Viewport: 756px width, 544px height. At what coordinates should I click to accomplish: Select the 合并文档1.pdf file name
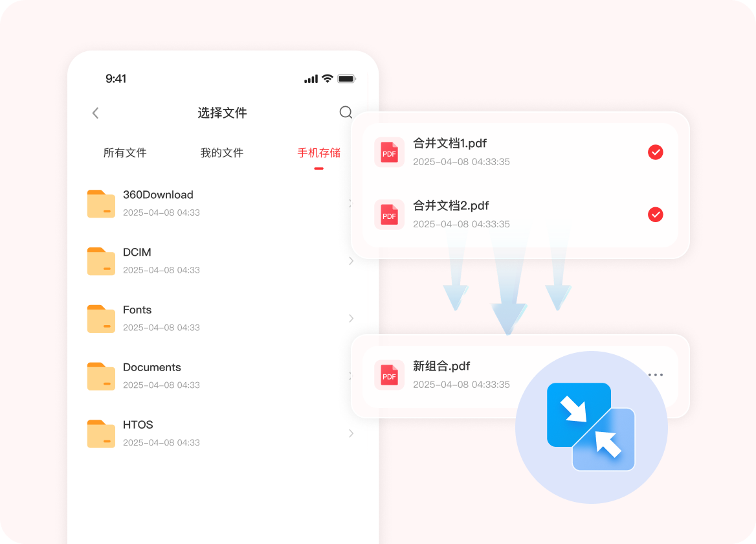click(x=450, y=143)
